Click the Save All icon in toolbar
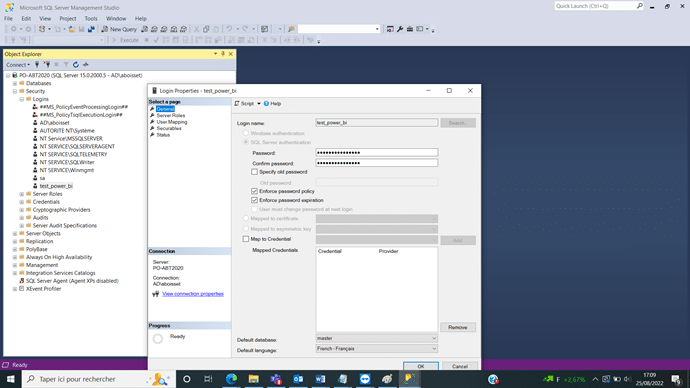The image size is (690, 388). point(91,29)
